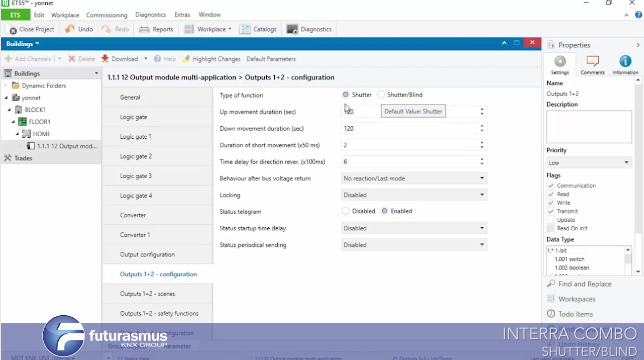Click the Reports printer icon
Screen dimensions: 644x360
(145, 29)
